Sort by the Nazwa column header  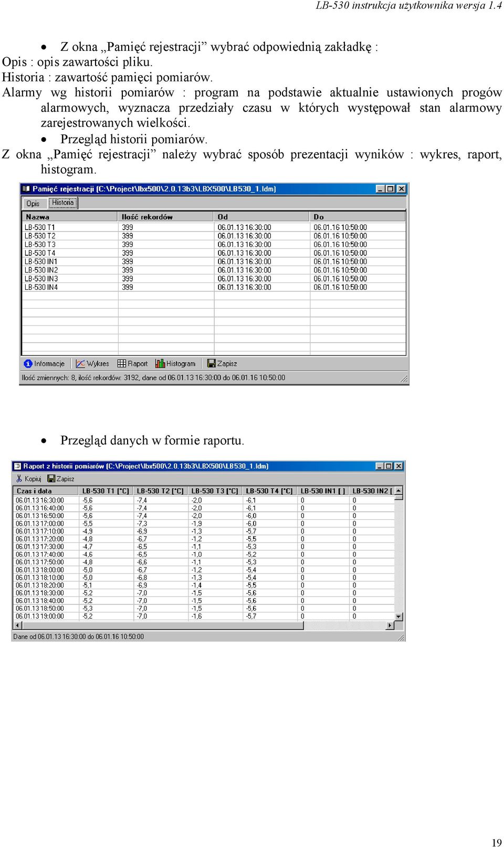click(70, 217)
